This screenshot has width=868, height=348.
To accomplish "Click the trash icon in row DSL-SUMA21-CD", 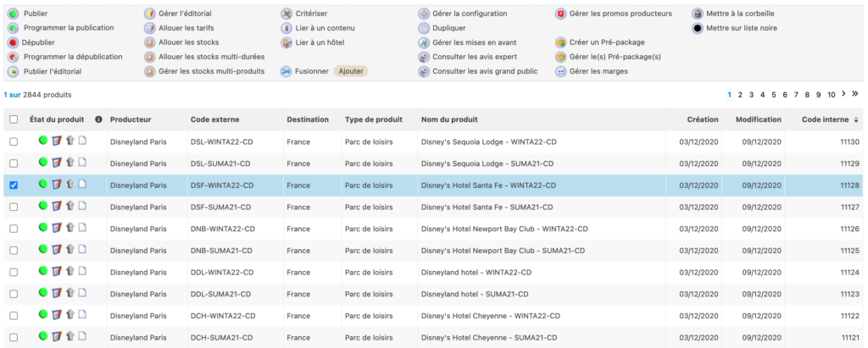I will point(70,163).
